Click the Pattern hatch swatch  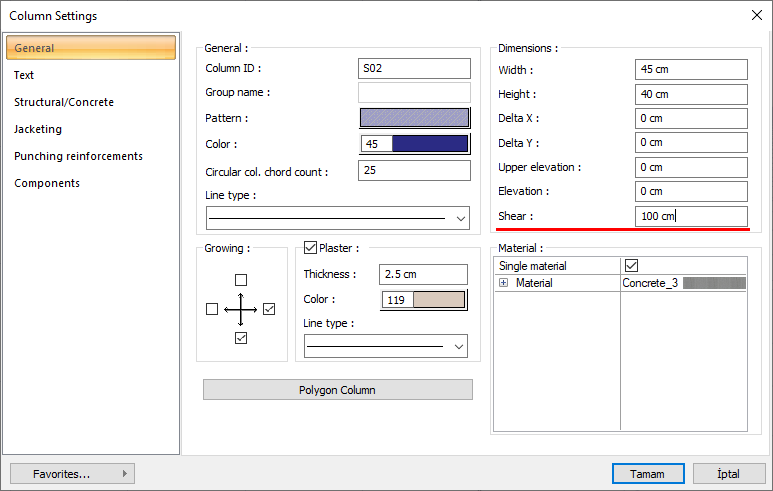tap(414, 118)
